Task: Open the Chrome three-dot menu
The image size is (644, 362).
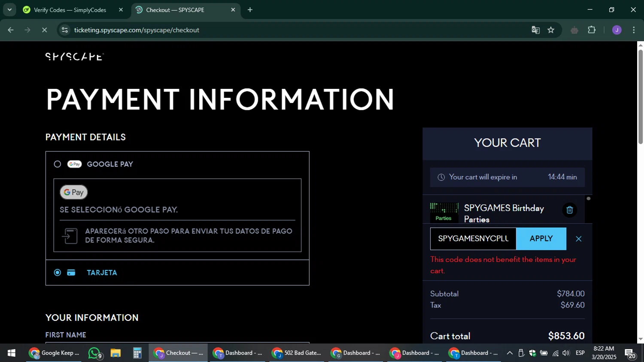Action: point(634,30)
